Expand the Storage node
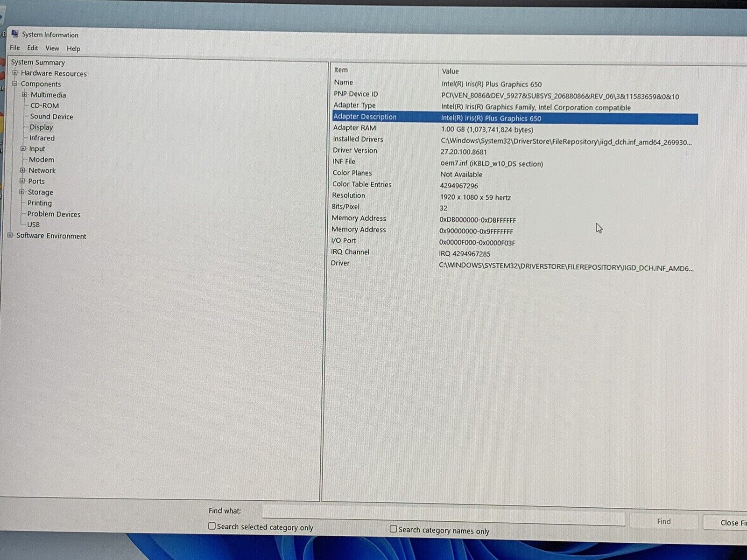This screenshot has width=747, height=560. (x=21, y=192)
